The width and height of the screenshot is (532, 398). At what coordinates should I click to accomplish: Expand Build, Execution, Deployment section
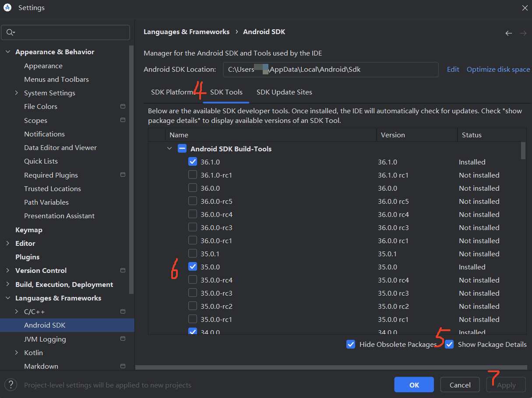click(x=7, y=284)
